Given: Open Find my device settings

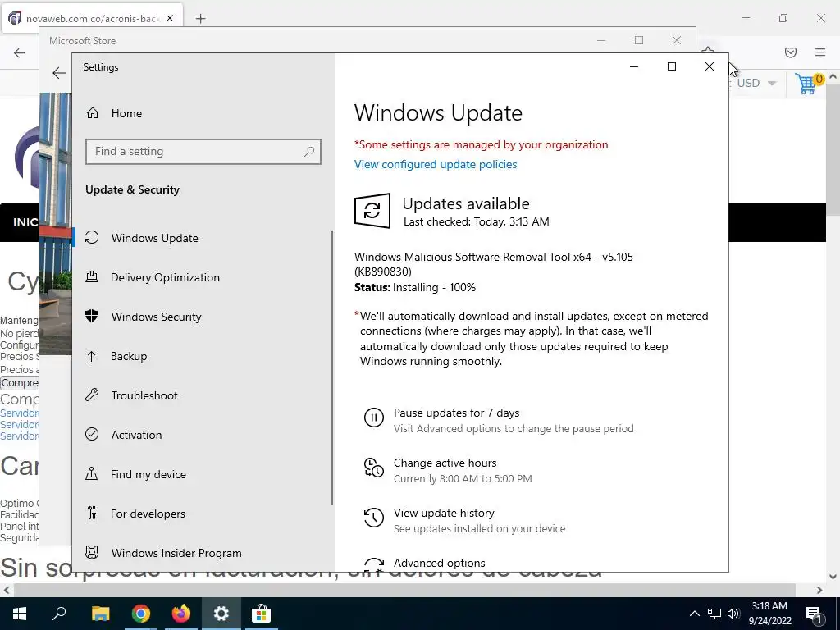Looking at the screenshot, I should [148, 474].
